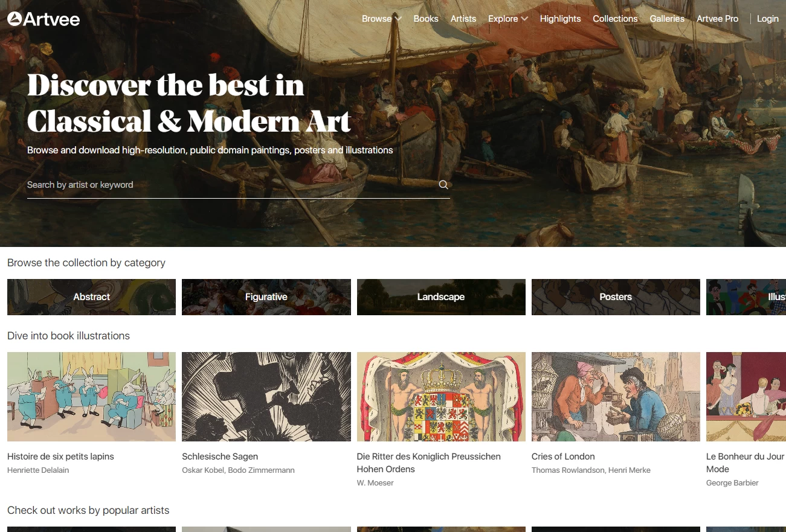Open the Posters category tile
Viewport: 786px width, 532px height.
click(x=616, y=297)
